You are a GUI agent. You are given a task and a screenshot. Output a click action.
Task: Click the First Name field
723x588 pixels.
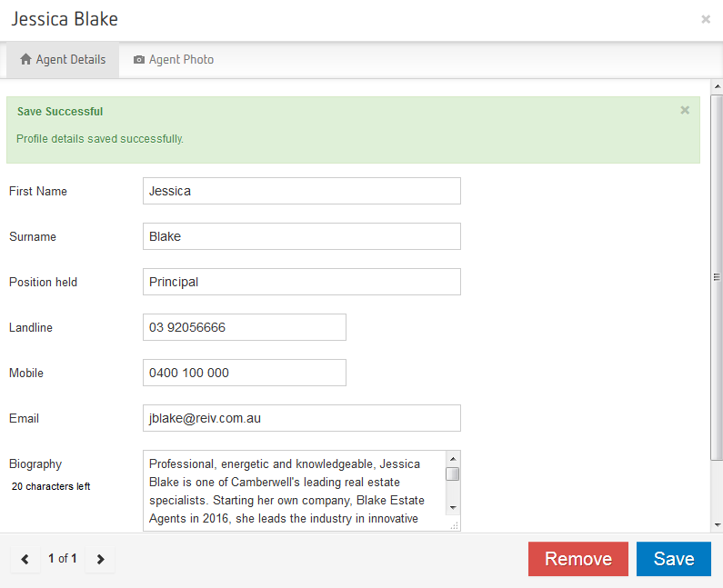coord(301,191)
